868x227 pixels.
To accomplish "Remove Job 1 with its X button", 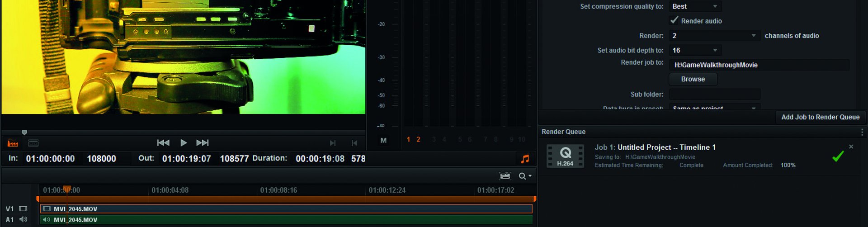I will pos(851,147).
